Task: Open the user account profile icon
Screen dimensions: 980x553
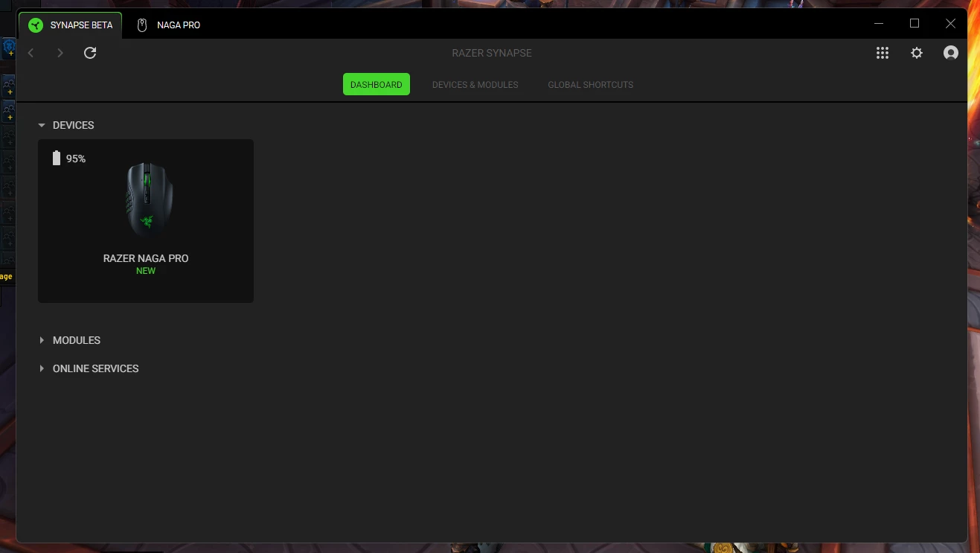Action: tap(950, 53)
